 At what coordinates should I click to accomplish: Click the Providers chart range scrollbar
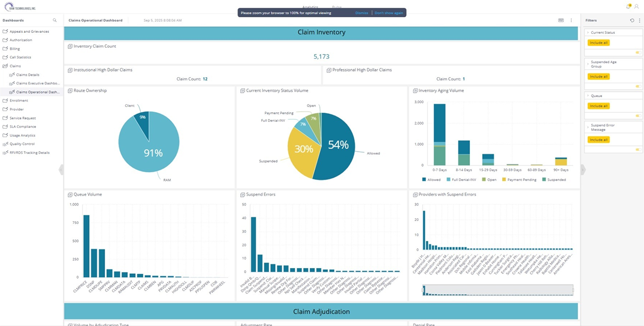coord(498,290)
